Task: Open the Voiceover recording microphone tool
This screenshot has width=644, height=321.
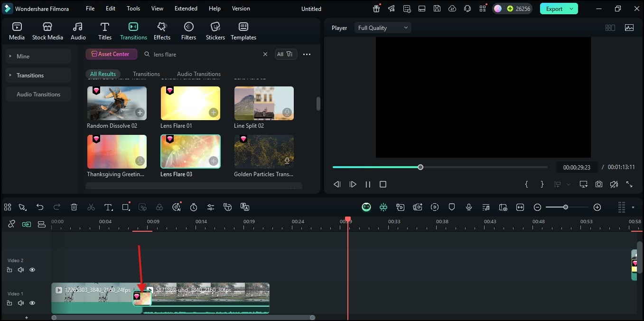Action: (469, 207)
